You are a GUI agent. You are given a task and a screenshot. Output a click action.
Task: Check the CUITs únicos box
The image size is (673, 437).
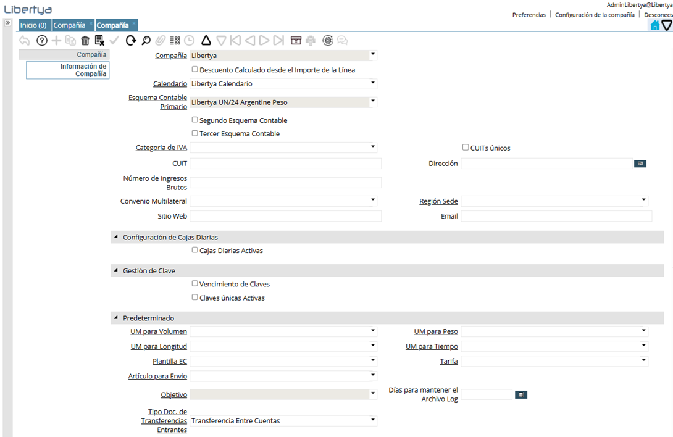[x=465, y=147]
